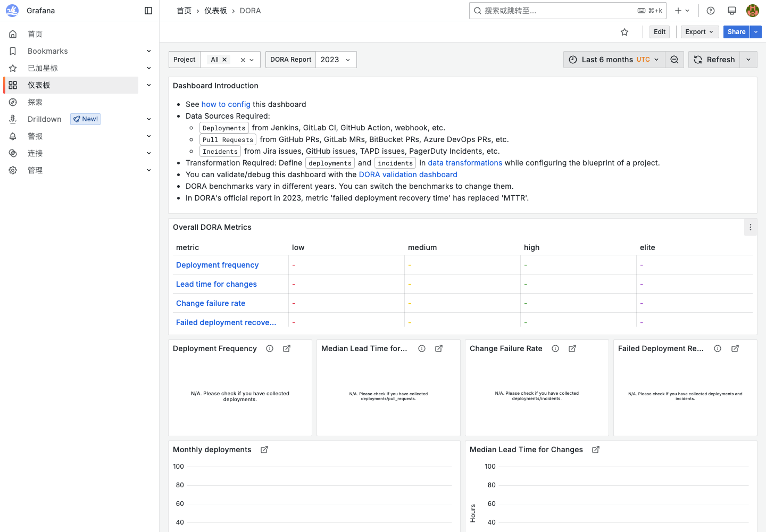
Task: Click the home icon in sidebar
Action: (x=13, y=34)
